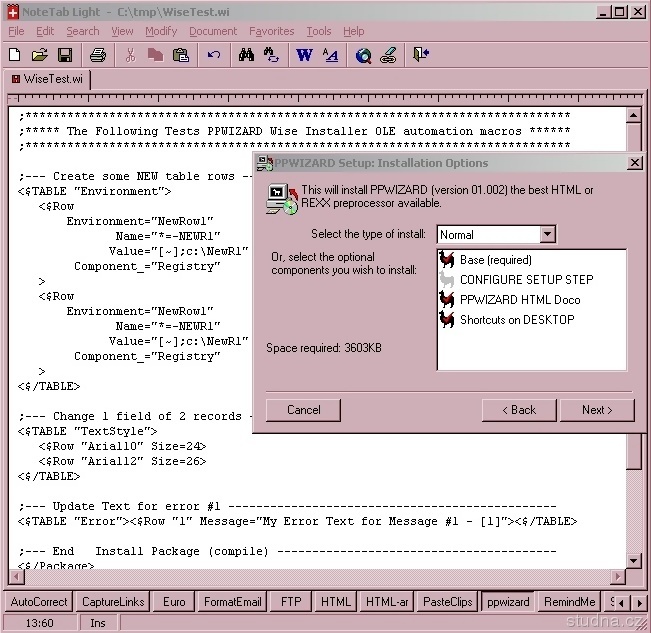Screen dimensions: 651x633
Task: Print the document with the printer icon
Action: coord(97,55)
